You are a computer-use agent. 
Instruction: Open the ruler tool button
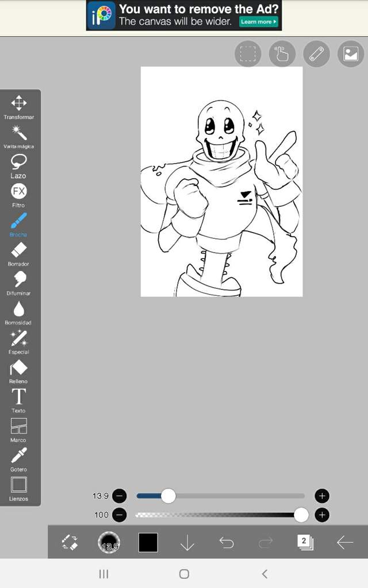coord(317,54)
